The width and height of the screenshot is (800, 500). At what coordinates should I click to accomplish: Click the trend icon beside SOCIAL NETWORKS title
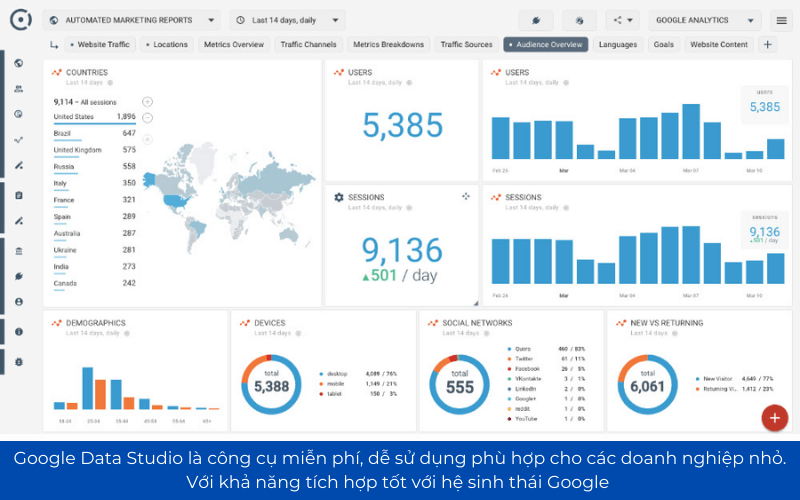tap(433, 323)
